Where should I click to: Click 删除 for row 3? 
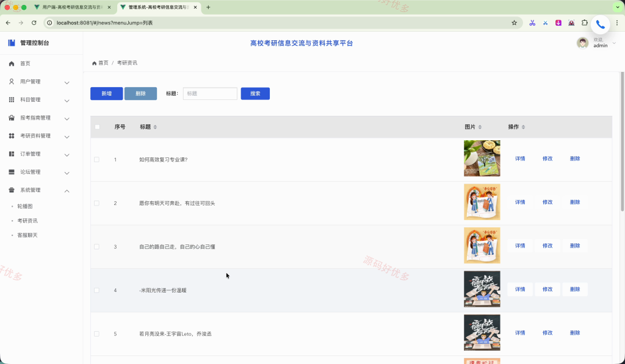click(575, 246)
